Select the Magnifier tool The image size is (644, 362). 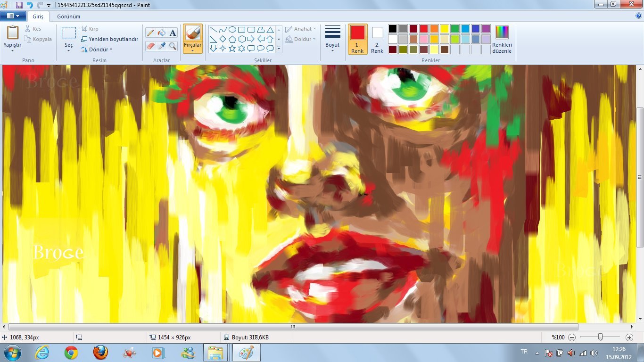[x=173, y=46]
